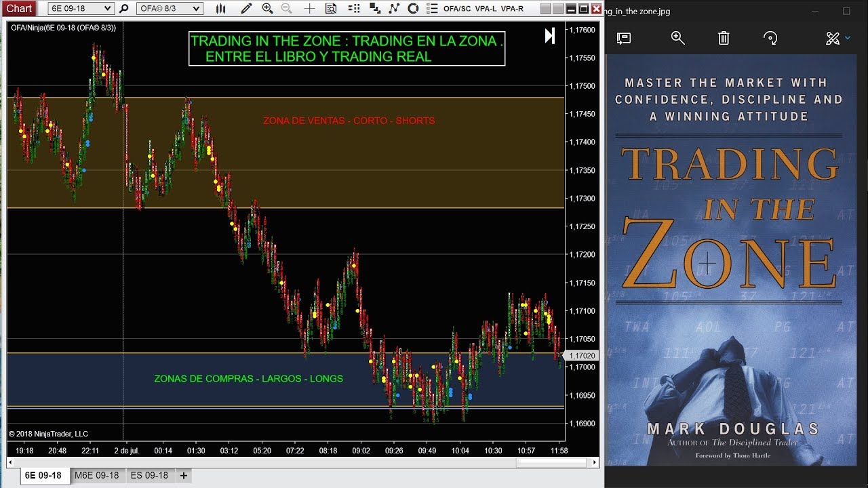Click the current price marker 1,17020
Image resolution: width=868 pixels, height=488 pixels.
point(582,356)
